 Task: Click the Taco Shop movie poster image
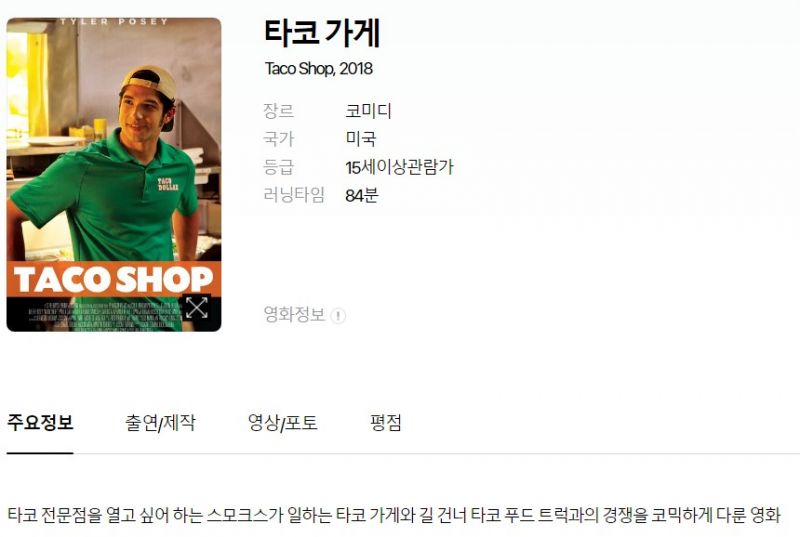pos(114,174)
